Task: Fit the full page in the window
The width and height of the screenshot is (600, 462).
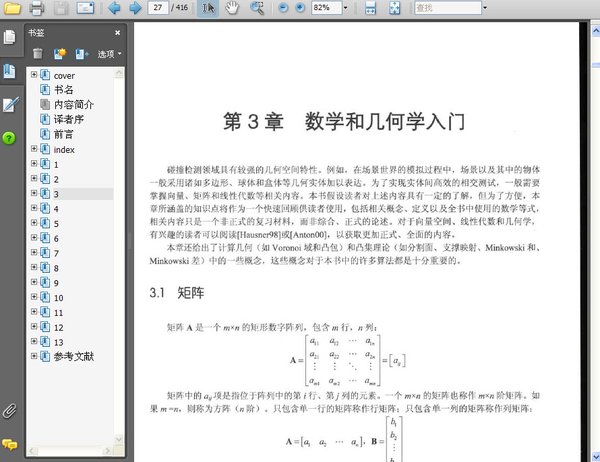Action: 395,8
